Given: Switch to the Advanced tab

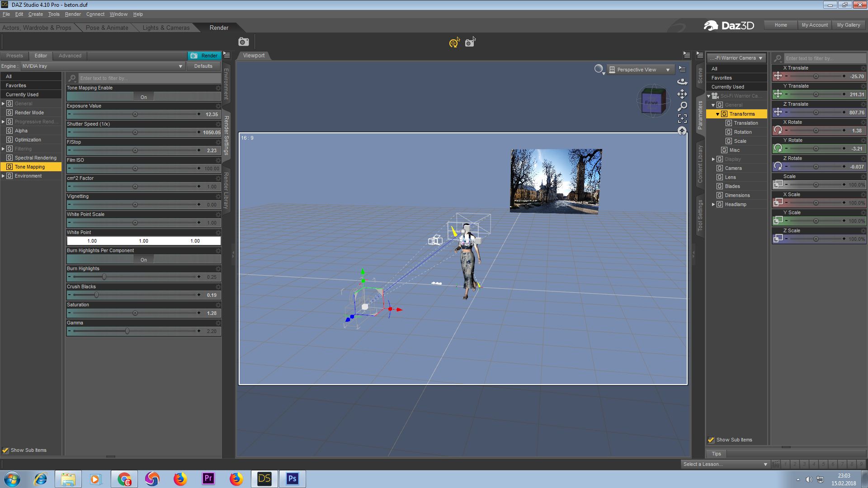Looking at the screenshot, I should pyautogui.click(x=70, y=56).
